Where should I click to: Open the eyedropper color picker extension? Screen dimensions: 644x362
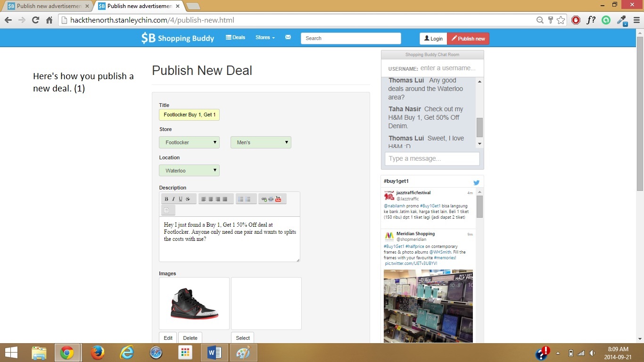[x=622, y=20]
